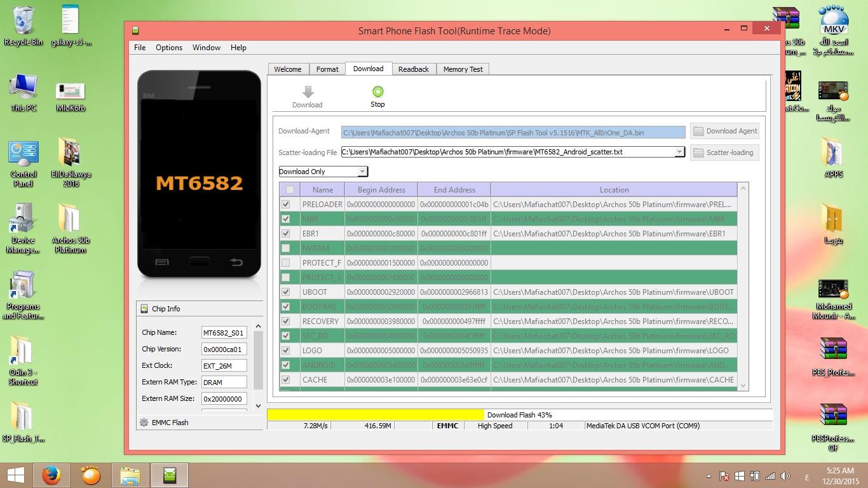Toggle the UBOOT row checkbox

pyautogui.click(x=286, y=292)
